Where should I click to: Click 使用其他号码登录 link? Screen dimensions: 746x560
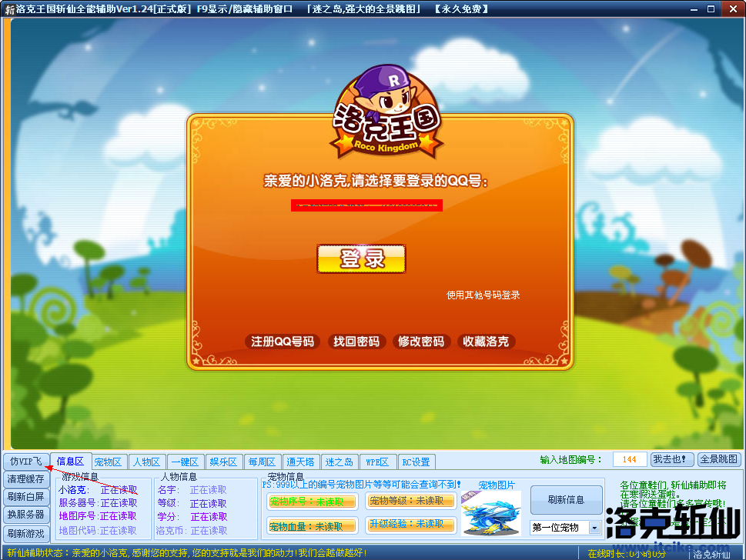483,295
